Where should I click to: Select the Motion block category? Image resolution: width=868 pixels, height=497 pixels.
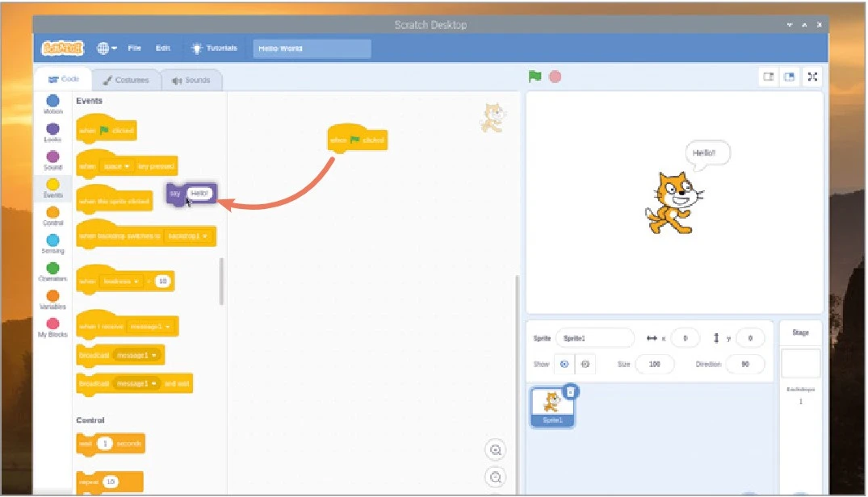53,102
